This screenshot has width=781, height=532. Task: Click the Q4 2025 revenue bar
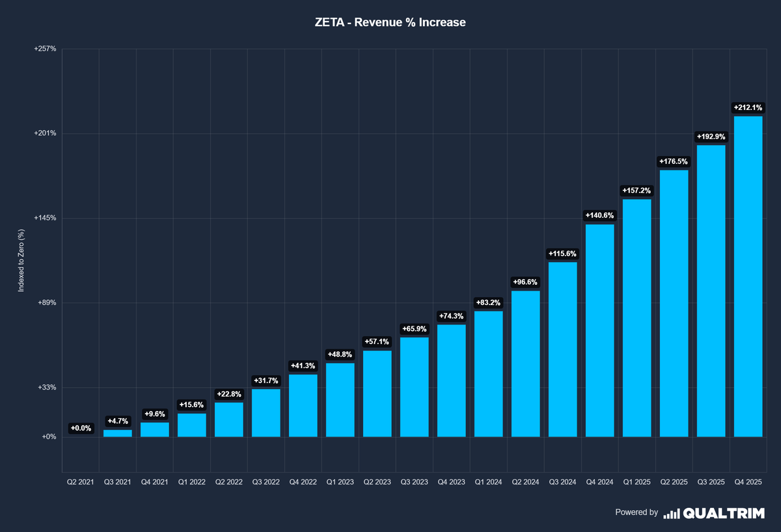click(748, 276)
